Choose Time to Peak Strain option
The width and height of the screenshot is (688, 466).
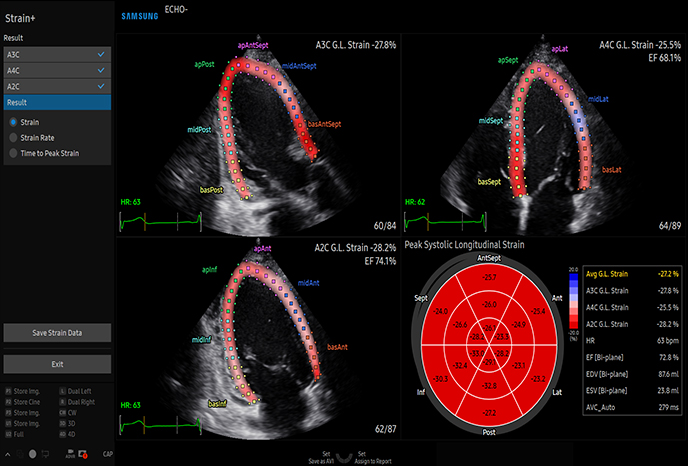point(12,153)
